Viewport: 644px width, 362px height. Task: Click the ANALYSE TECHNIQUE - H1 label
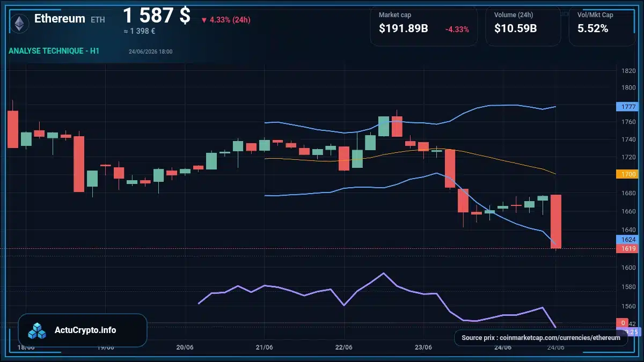click(54, 51)
